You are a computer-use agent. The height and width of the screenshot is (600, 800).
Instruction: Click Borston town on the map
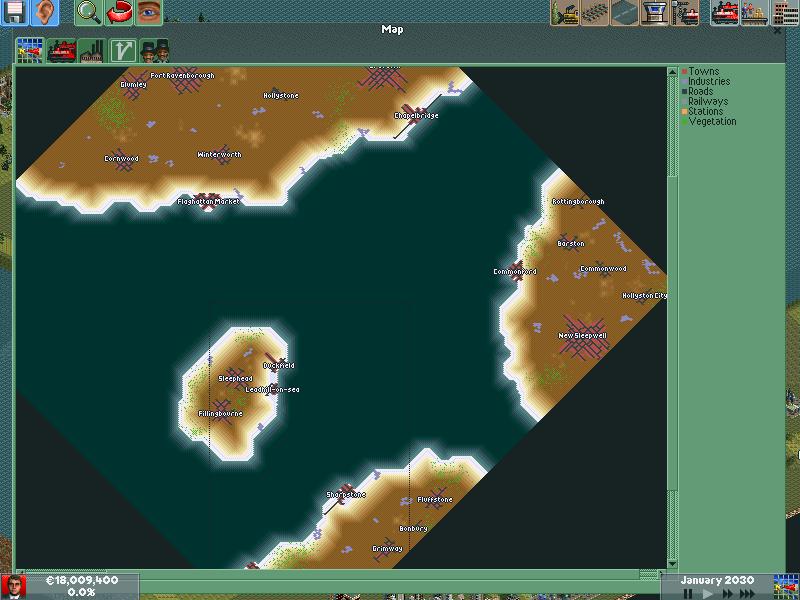click(571, 244)
